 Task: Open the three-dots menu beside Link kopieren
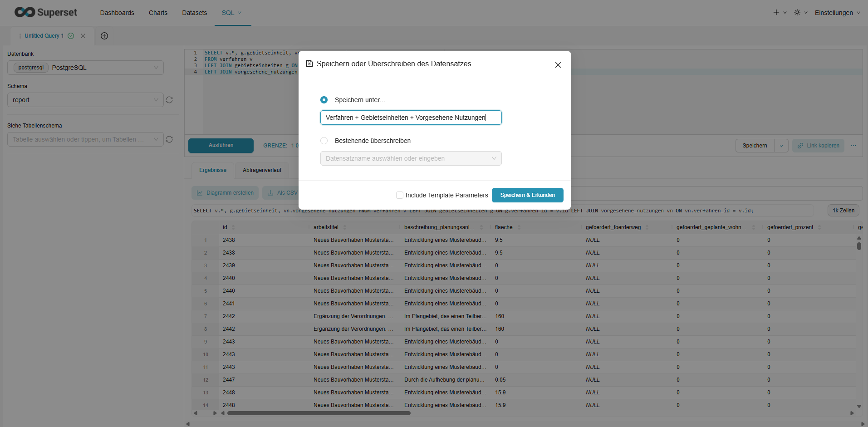[x=853, y=146]
